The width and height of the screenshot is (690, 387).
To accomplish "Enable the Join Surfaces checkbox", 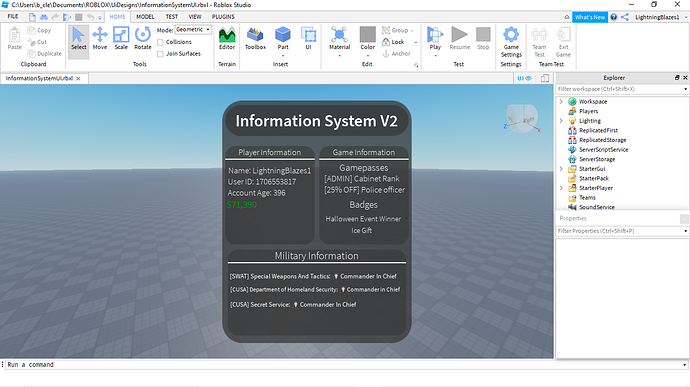I will point(160,54).
